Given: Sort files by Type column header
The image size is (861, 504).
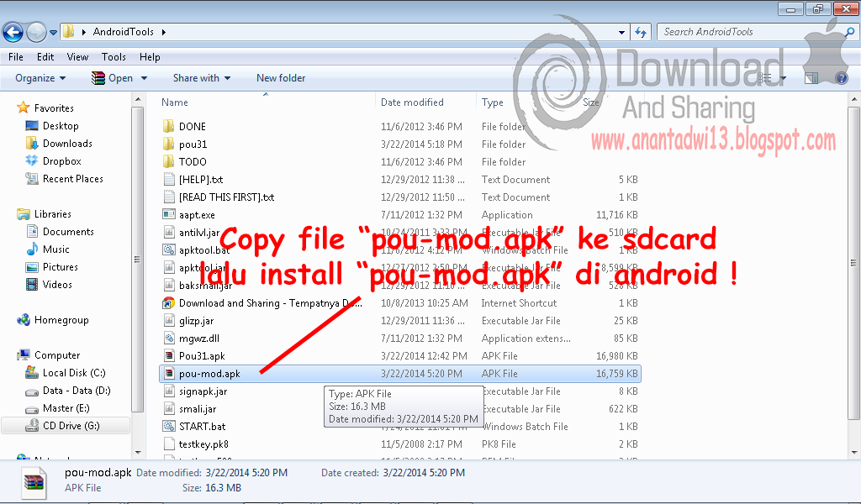Looking at the screenshot, I should coord(493,102).
